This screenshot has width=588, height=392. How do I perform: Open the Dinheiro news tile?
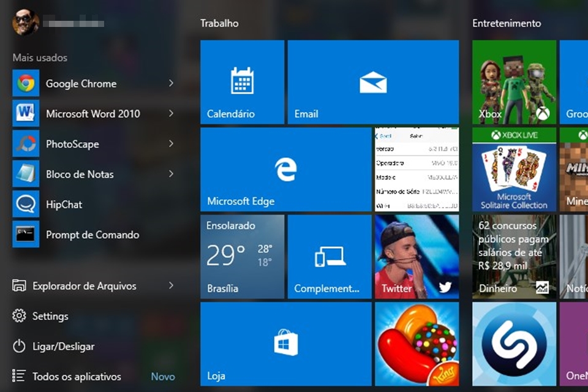[514, 257]
